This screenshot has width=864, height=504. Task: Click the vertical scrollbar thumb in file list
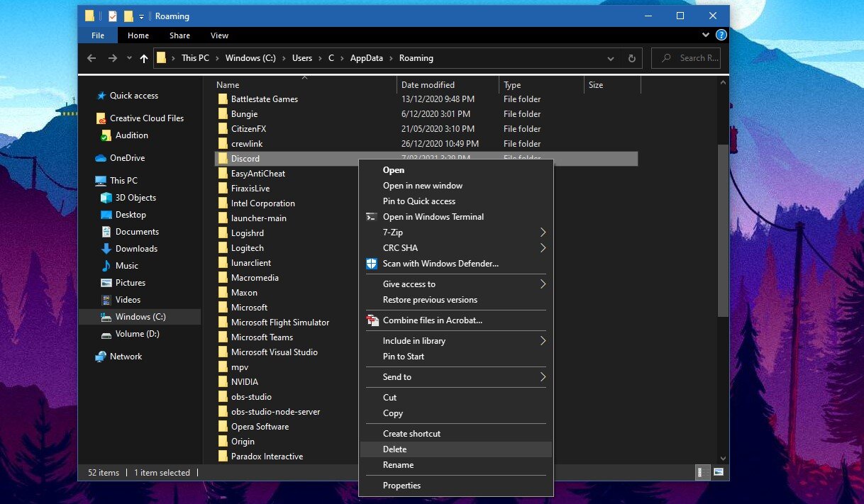point(723,230)
